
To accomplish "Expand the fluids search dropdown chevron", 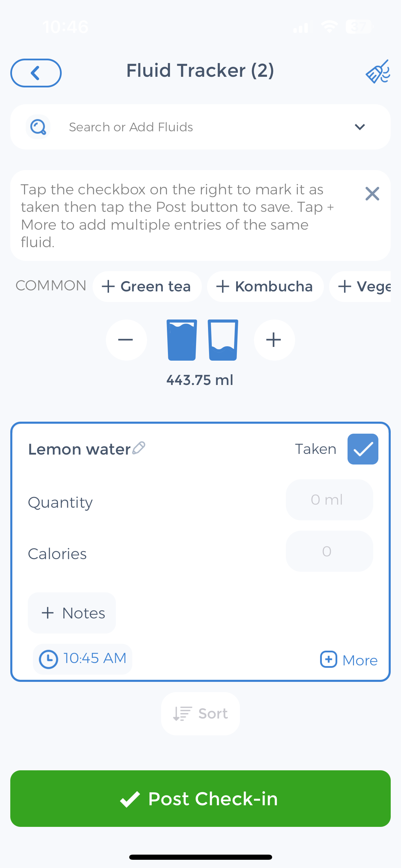I will (x=360, y=127).
